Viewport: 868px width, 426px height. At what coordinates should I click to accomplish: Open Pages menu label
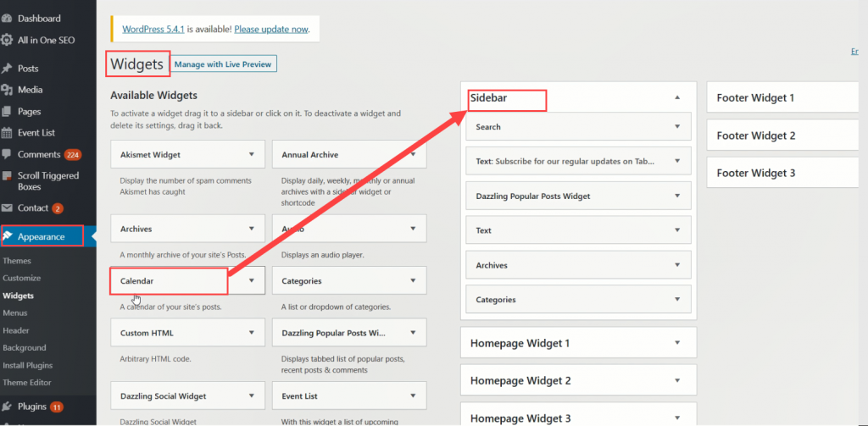pyautogui.click(x=30, y=111)
